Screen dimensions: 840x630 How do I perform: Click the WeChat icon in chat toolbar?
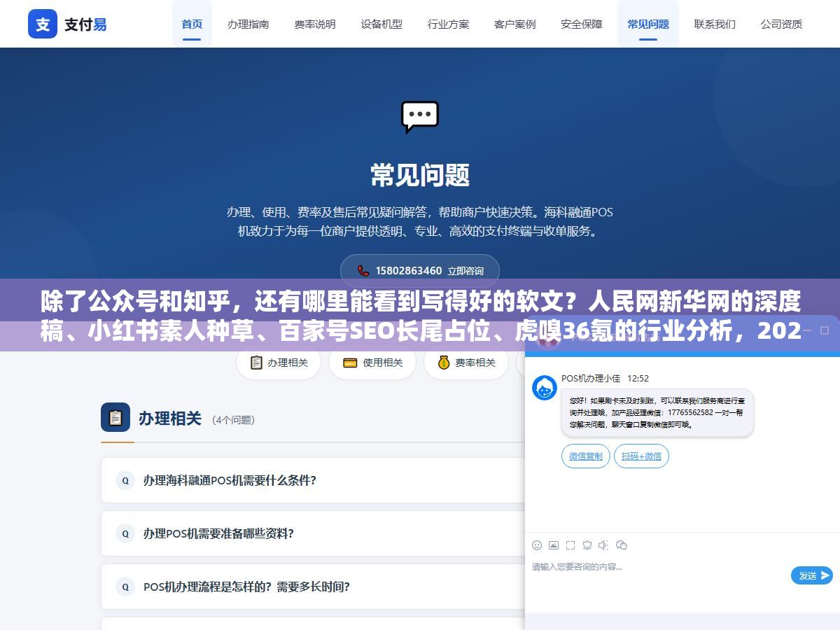click(x=622, y=545)
